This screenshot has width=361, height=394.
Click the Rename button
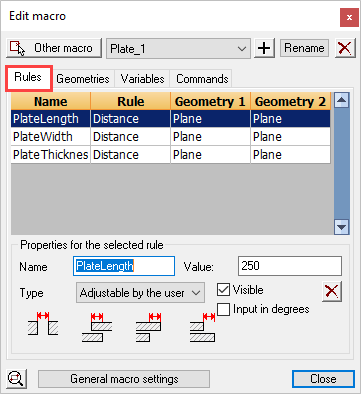tap(304, 48)
